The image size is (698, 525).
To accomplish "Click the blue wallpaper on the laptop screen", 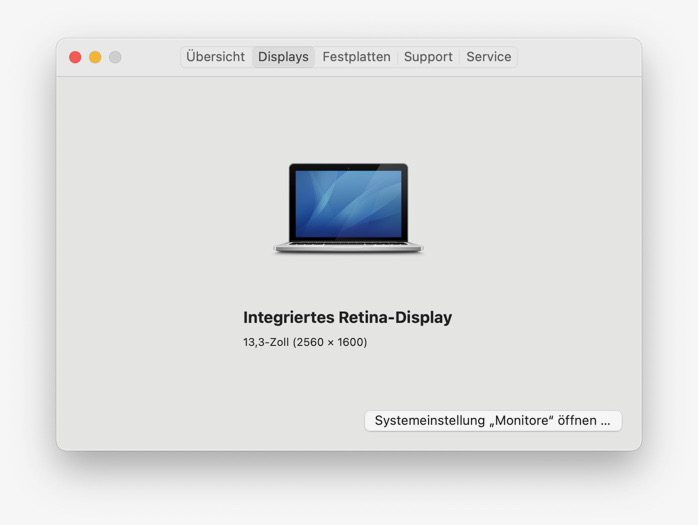I will coord(348,202).
